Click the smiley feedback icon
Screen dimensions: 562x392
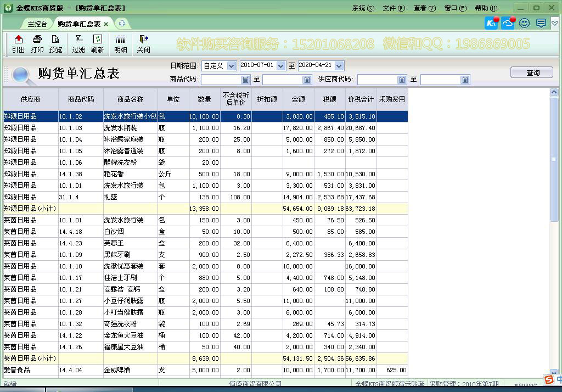pos(524,23)
